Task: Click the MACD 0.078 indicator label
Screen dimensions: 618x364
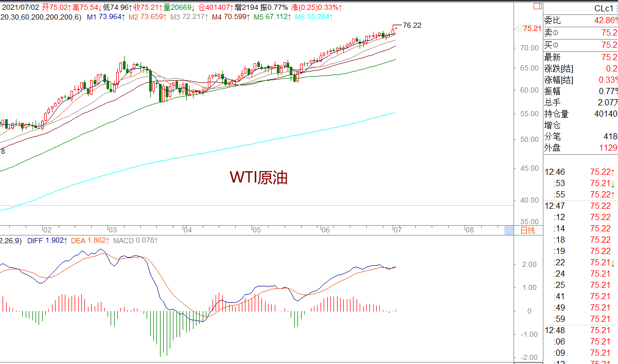Action: 136,240
